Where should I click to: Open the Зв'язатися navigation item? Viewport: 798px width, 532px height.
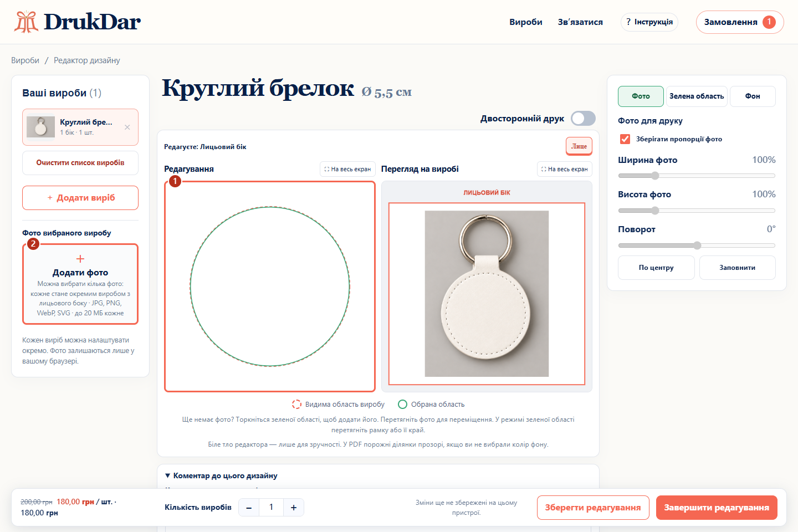tap(580, 22)
